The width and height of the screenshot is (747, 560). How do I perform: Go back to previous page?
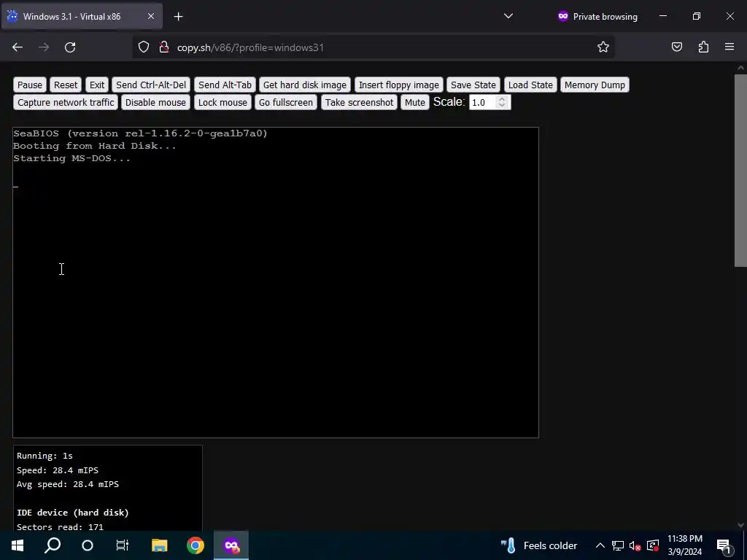click(x=18, y=47)
